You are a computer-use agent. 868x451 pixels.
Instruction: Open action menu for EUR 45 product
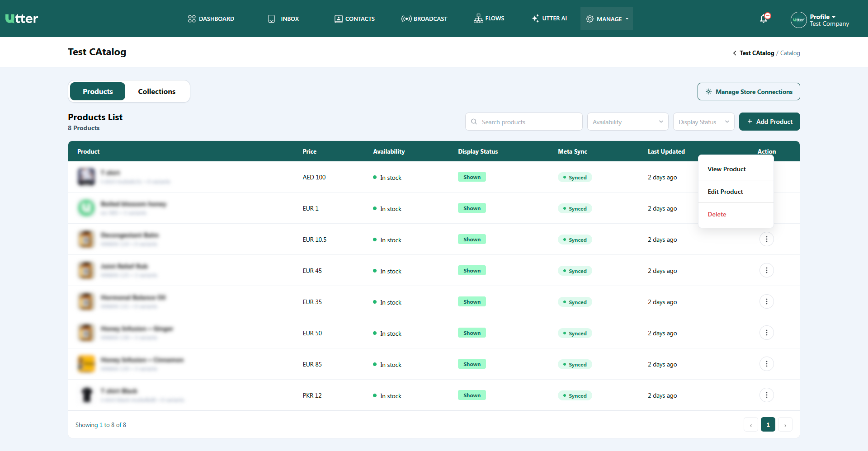[x=766, y=270]
